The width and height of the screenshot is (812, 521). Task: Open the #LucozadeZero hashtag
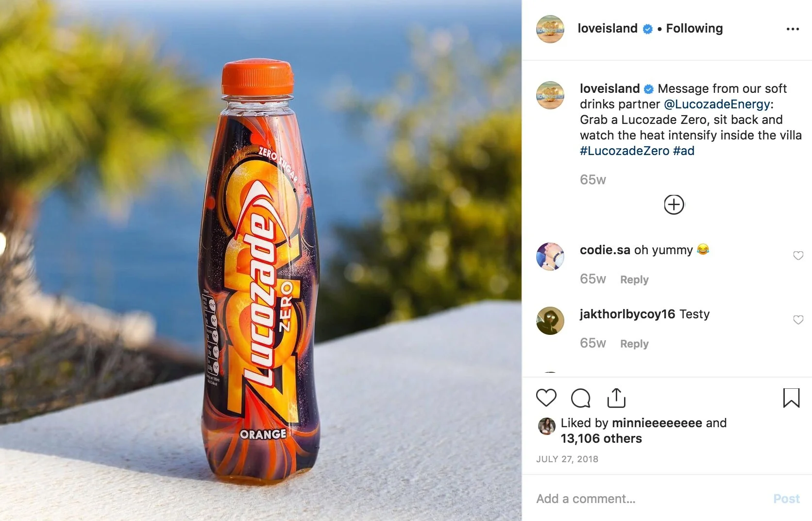625,151
